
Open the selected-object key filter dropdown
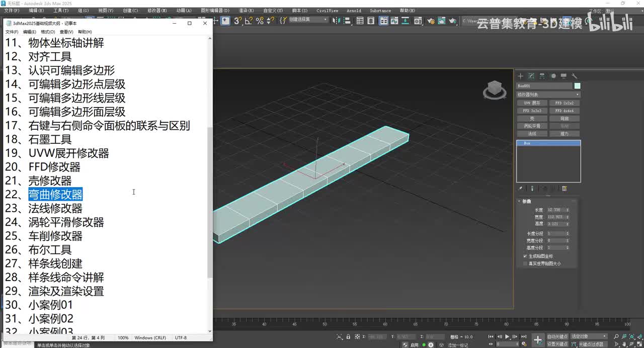click(x=589, y=336)
